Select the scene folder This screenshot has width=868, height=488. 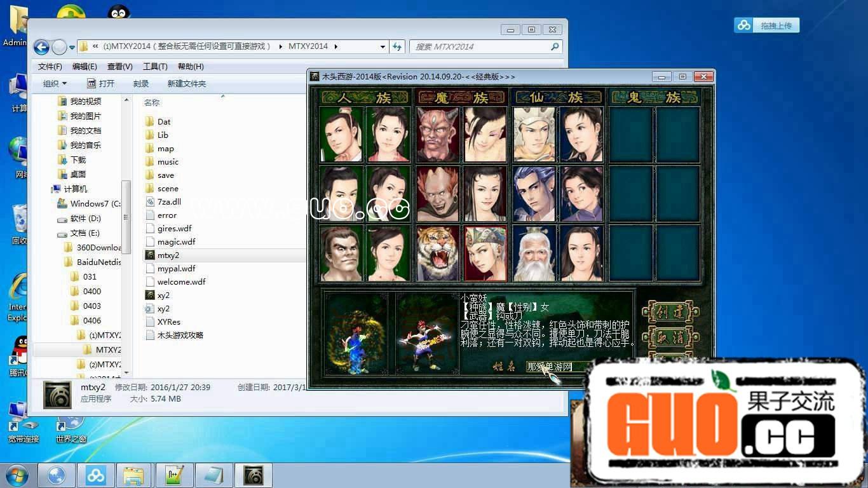[x=161, y=188]
